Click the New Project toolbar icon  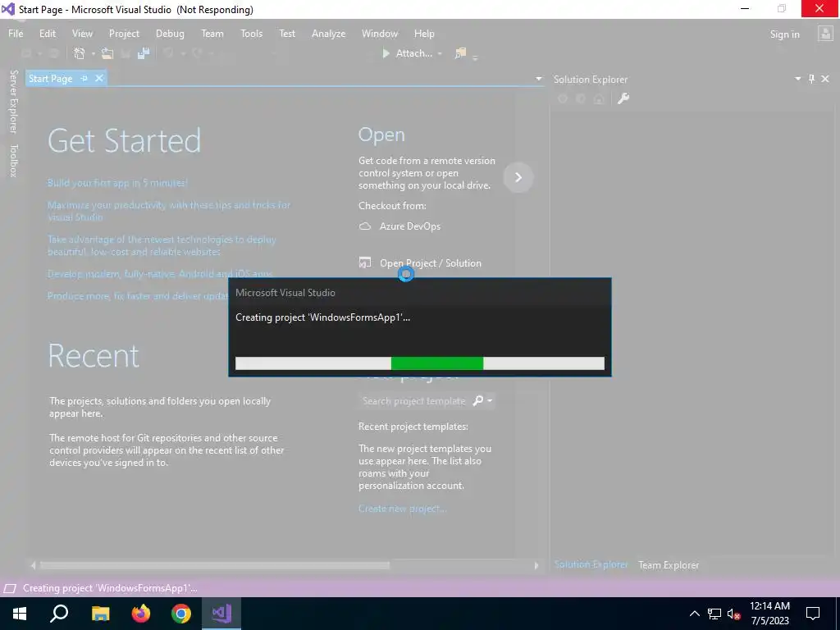point(79,53)
